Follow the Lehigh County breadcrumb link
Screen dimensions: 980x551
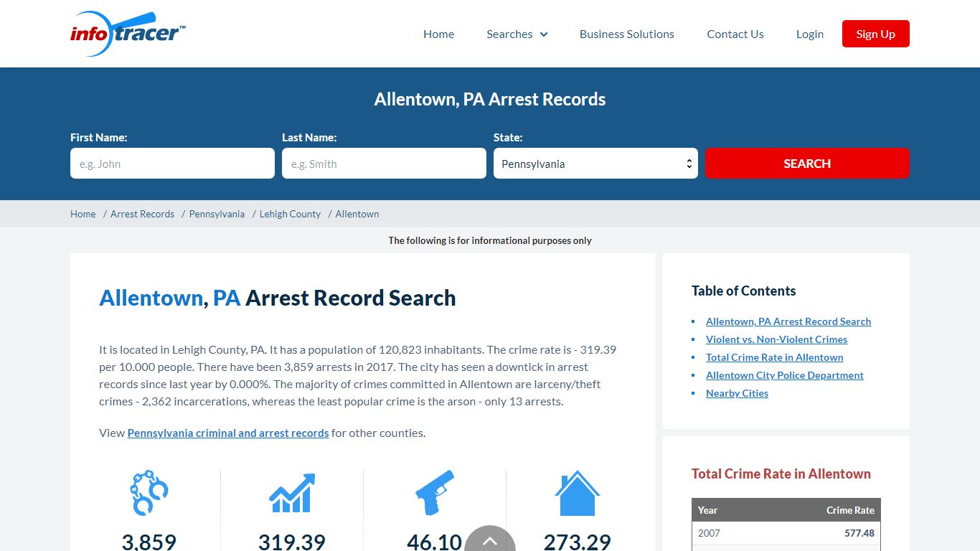[290, 214]
